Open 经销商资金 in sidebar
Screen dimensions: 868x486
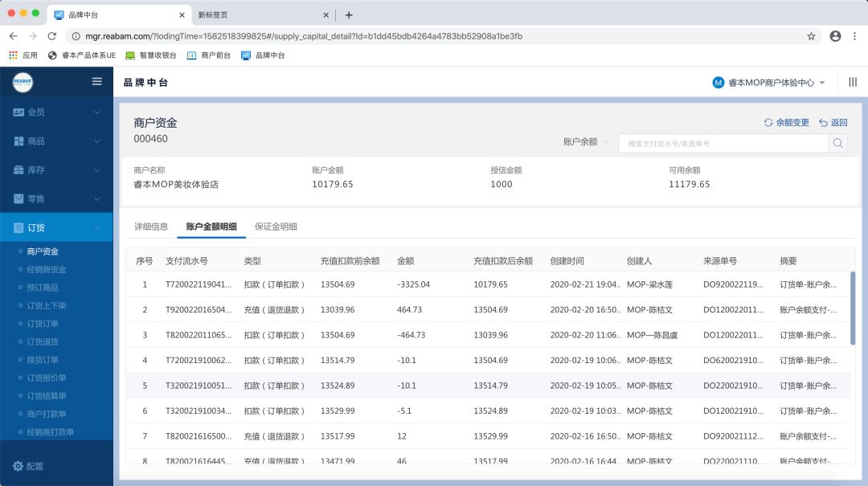(x=47, y=270)
